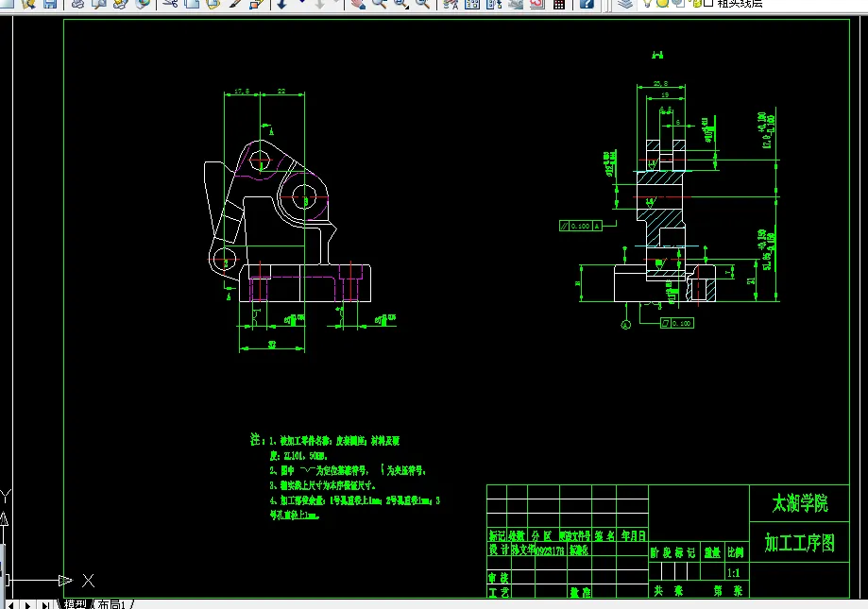Select the 25.8 dimension text
Viewport: 868px width, 609px height.
point(660,83)
